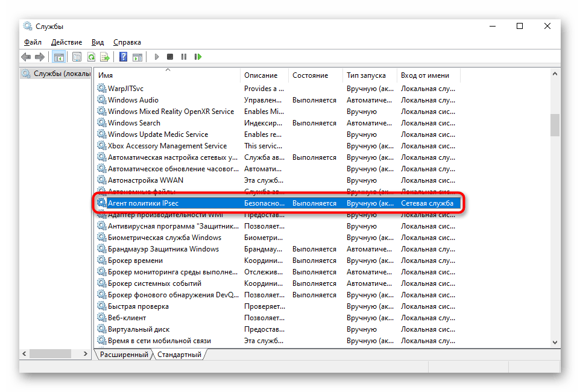
Task: Stop the service with the stop icon
Action: 170,57
